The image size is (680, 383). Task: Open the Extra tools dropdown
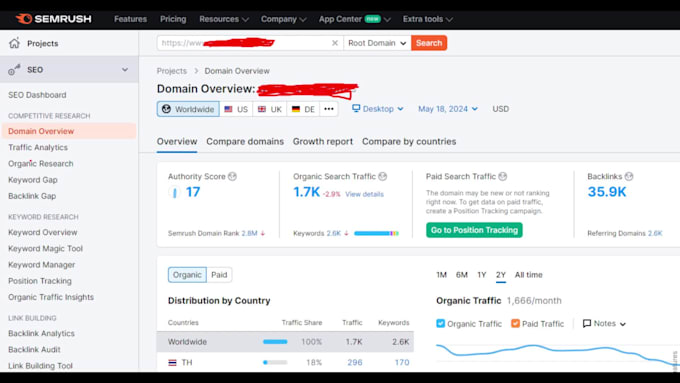[x=428, y=19]
